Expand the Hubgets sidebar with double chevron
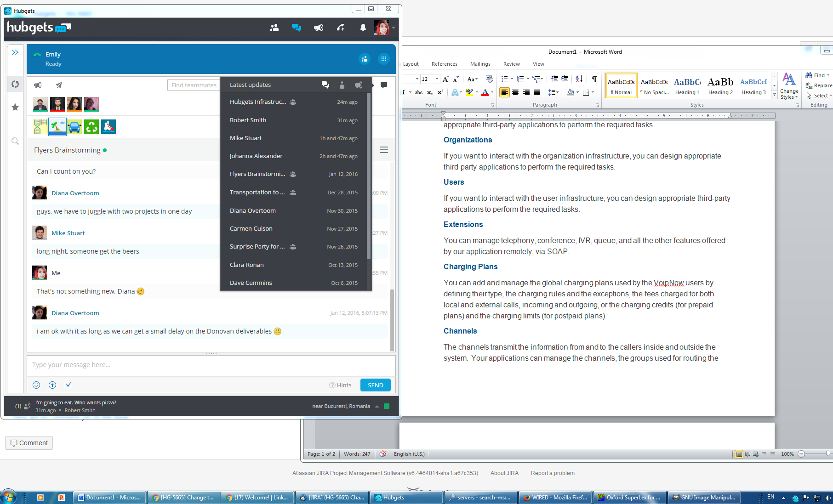Viewport: 833px width, 504px height. click(15, 52)
